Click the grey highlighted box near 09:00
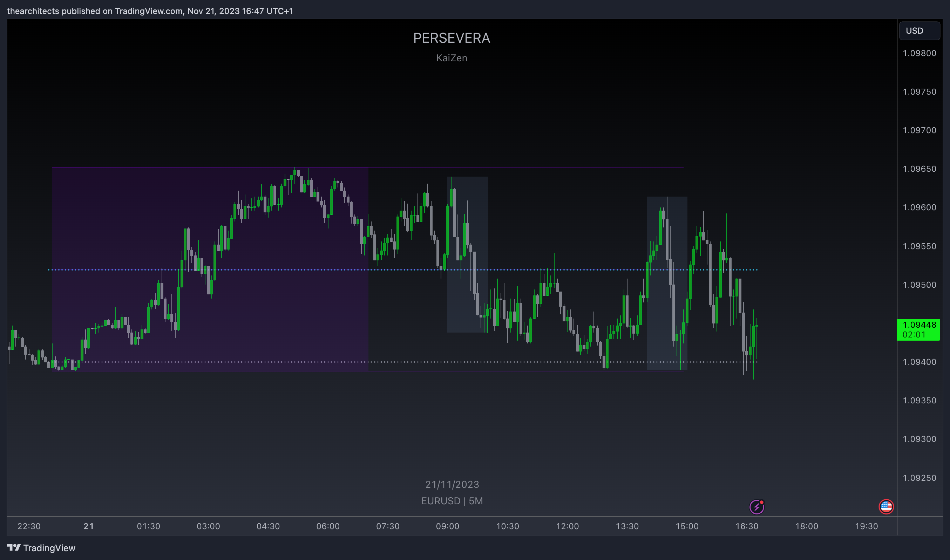This screenshot has height=560, width=950. click(468, 254)
